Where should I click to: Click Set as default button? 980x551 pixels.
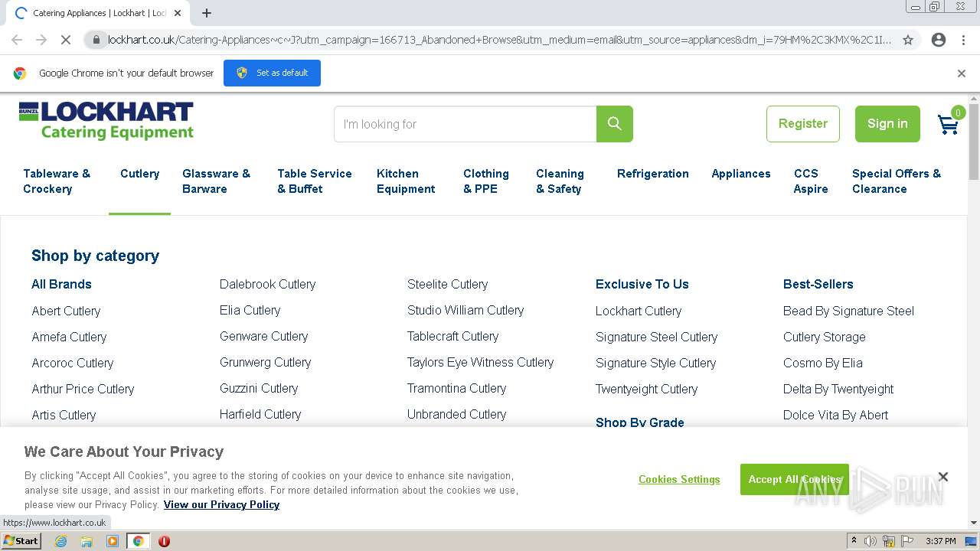click(272, 73)
